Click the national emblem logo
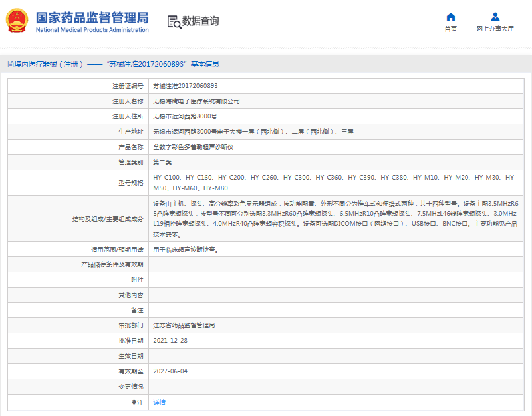Viewport: 532px width, 416px height. point(17,21)
